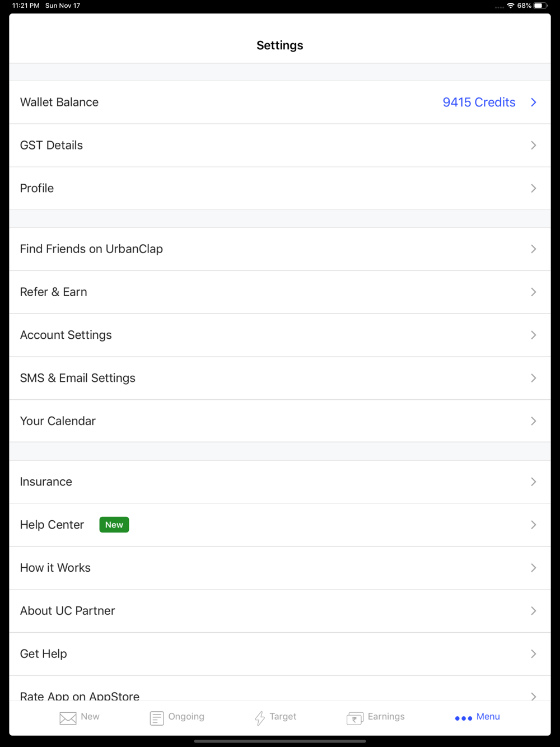This screenshot has height=747, width=560.
Task: Open the Ongoing list icon
Action: [x=157, y=718]
